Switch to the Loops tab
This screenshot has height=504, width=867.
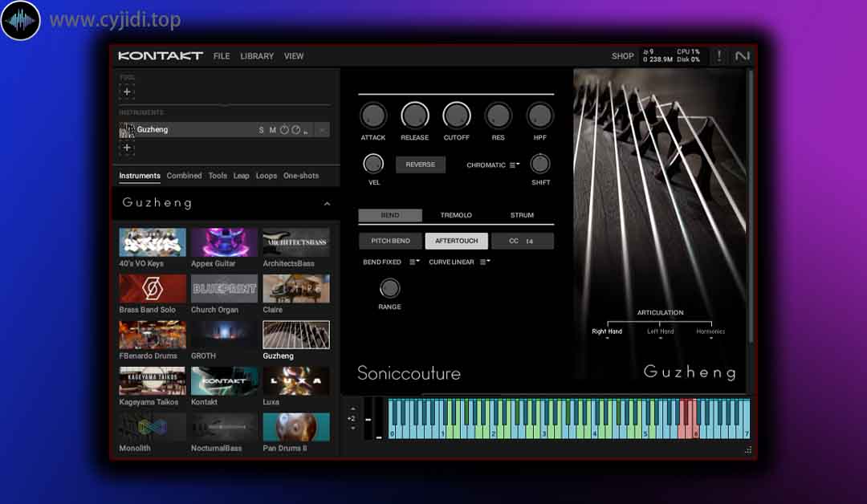click(266, 176)
